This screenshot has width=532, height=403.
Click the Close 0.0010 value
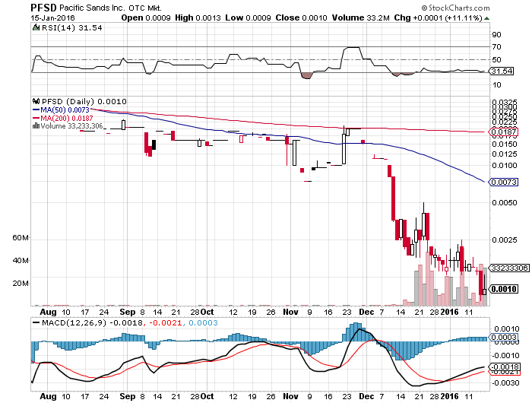click(301, 17)
